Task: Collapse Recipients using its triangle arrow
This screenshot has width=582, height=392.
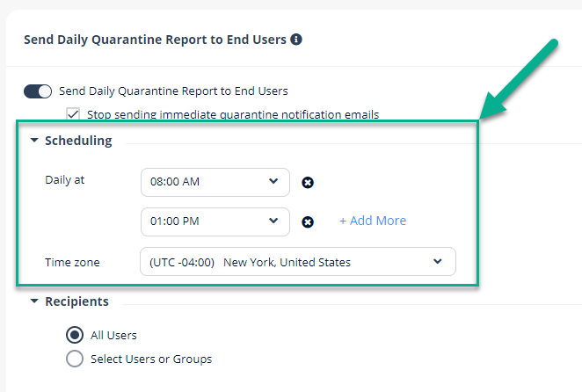Action: 34,301
